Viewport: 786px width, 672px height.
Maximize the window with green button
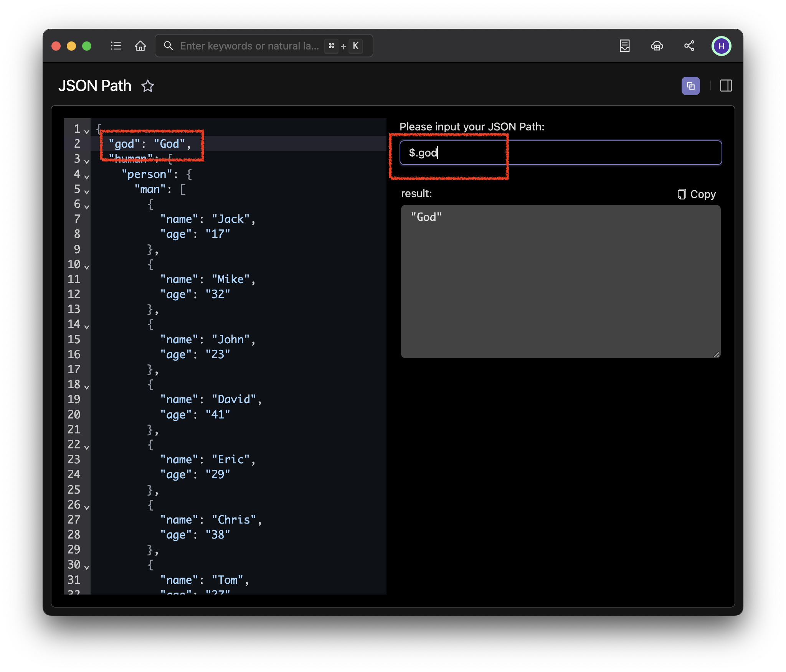[87, 46]
